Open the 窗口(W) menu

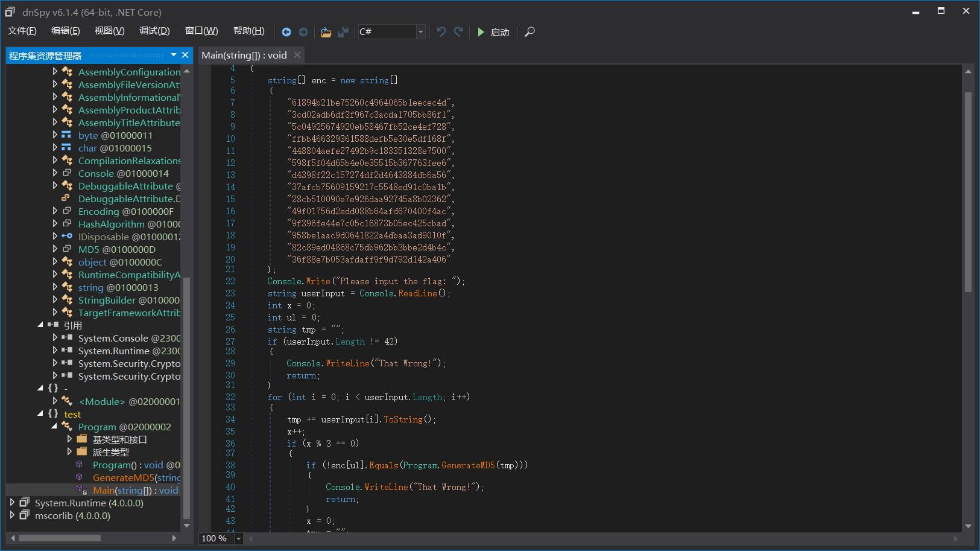pos(201,31)
